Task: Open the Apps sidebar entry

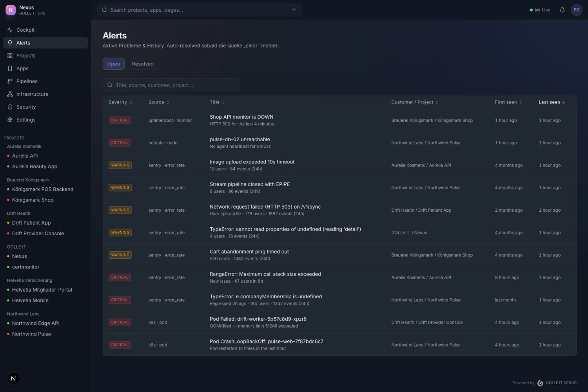Action: pos(45,68)
